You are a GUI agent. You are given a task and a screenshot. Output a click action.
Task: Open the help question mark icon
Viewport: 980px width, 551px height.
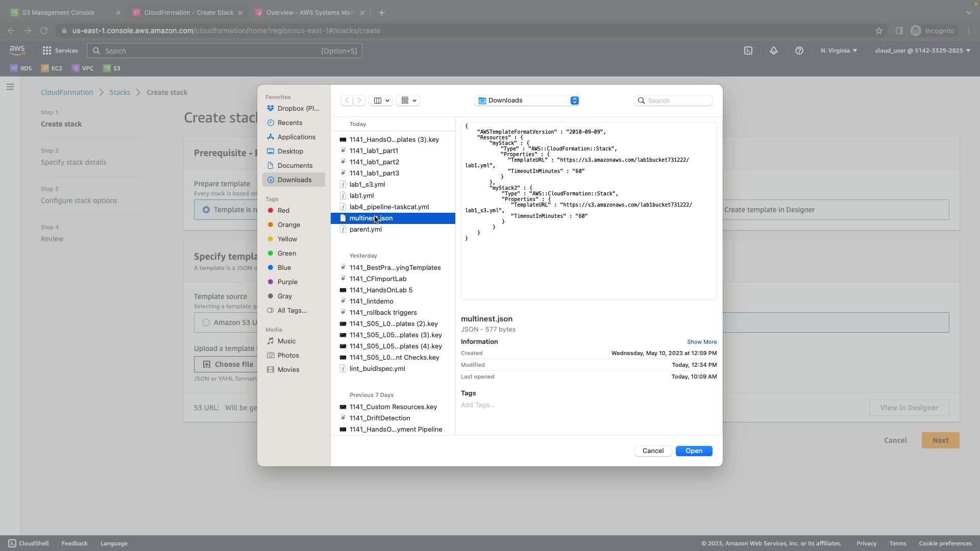799,51
